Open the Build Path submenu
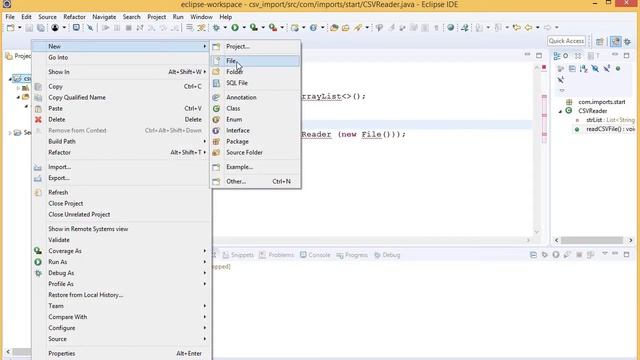This screenshot has height=360, width=640. [x=122, y=141]
